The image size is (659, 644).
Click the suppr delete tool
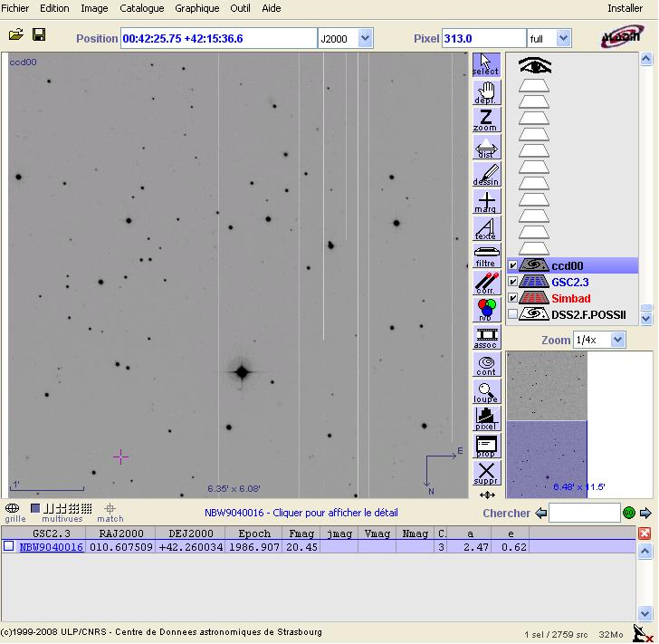pyautogui.click(x=486, y=473)
